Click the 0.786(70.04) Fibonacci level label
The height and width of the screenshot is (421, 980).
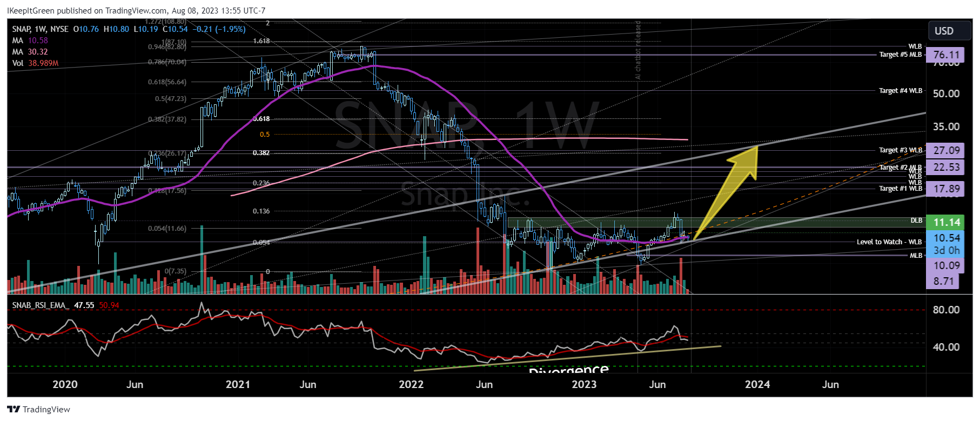click(167, 62)
